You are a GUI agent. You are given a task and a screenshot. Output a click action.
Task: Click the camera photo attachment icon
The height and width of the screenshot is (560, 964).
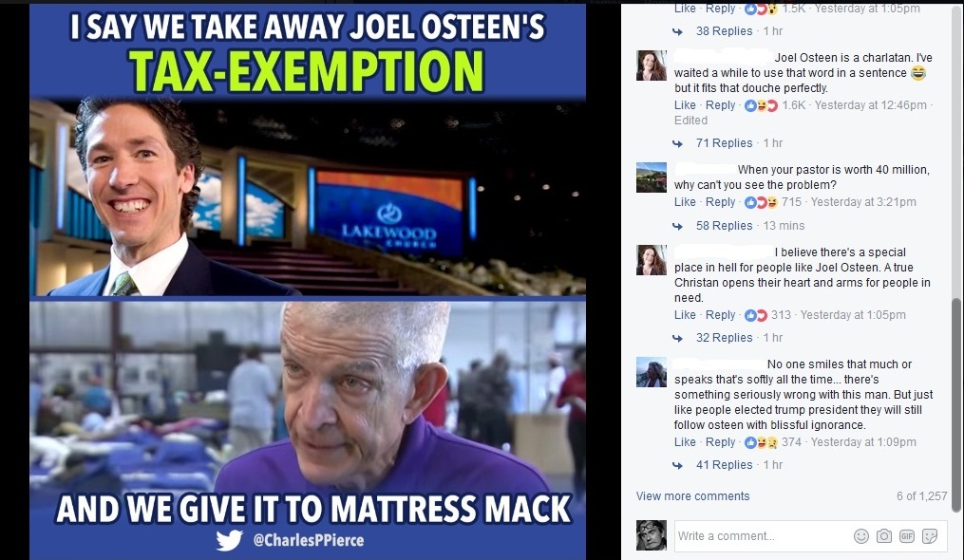pos(883,536)
